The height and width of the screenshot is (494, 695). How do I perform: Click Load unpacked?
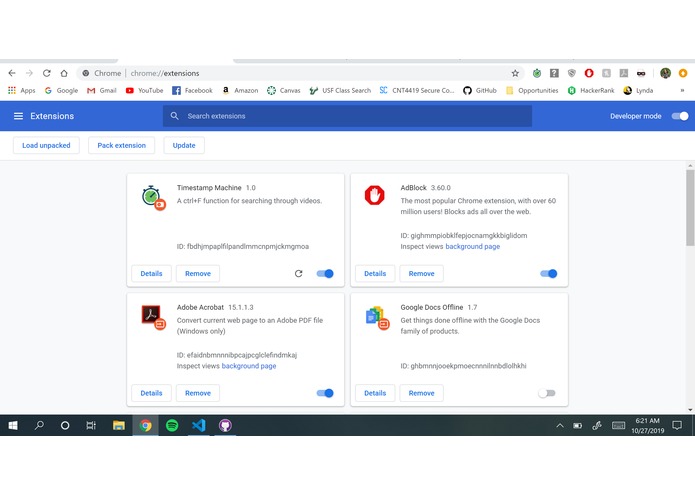(46, 145)
